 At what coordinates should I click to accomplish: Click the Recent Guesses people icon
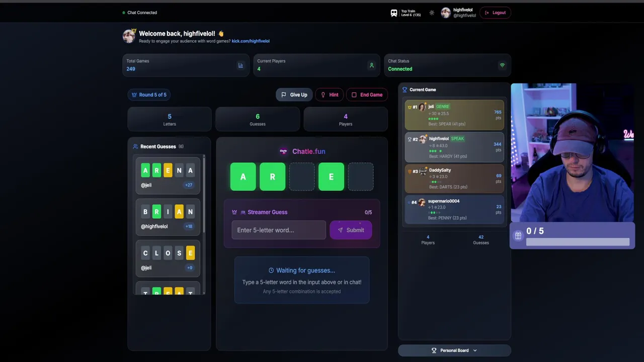[135, 147]
